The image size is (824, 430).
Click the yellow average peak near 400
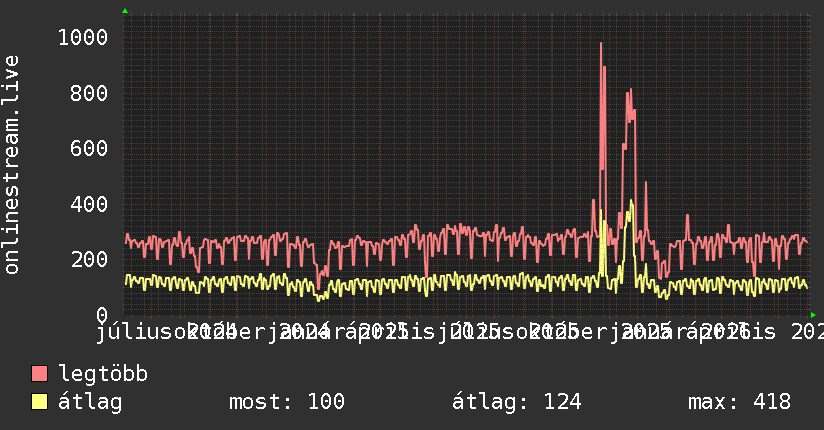point(631,201)
